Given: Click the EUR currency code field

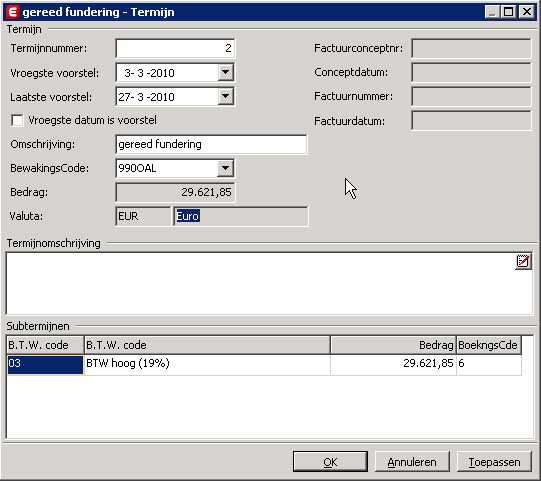Looking at the screenshot, I should [143, 216].
